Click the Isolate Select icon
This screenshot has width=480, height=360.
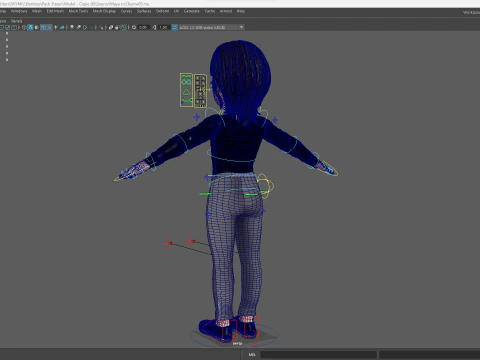point(101,27)
